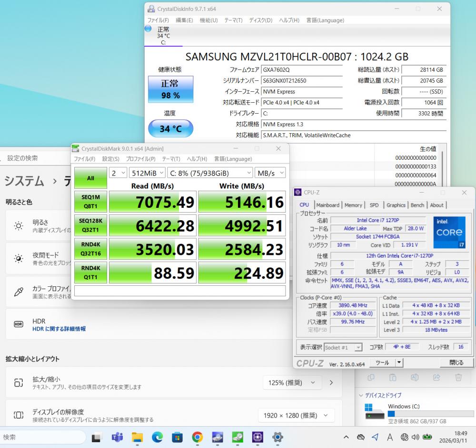Click the green All benchmark button

(90, 178)
